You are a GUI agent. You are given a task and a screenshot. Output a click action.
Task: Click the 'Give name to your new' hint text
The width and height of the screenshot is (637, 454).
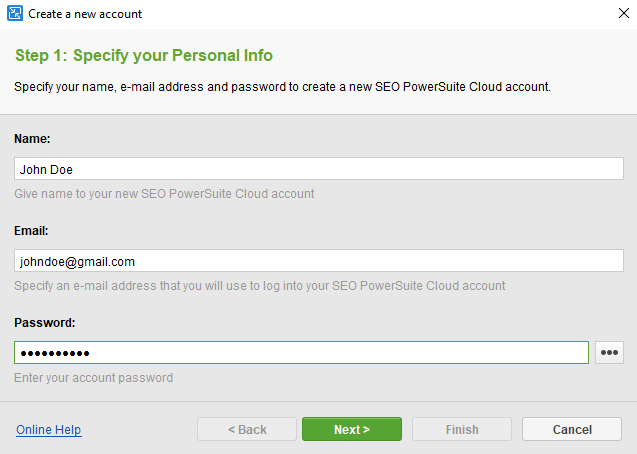coord(164,194)
